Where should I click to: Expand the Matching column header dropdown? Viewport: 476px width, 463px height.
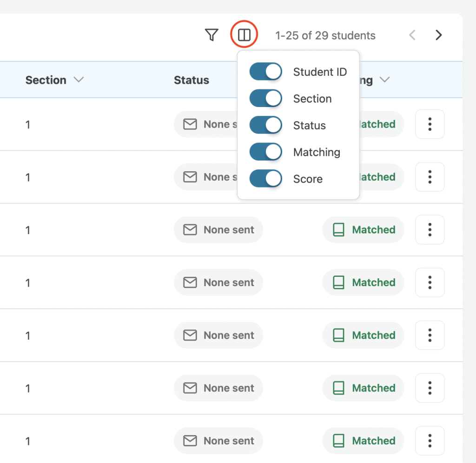385,80
